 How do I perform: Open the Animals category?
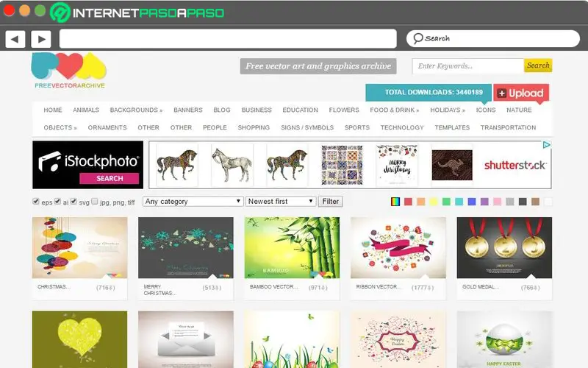click(x=86, y=110)
